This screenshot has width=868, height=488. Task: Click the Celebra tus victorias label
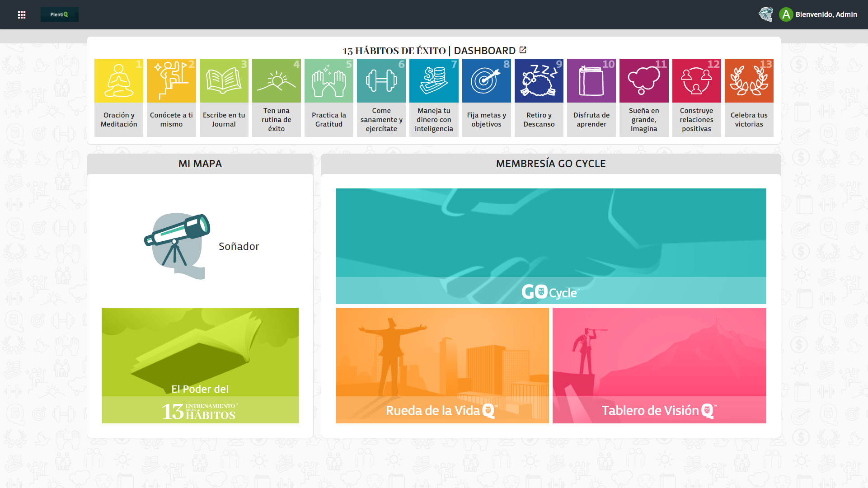[x=749, y=120]
